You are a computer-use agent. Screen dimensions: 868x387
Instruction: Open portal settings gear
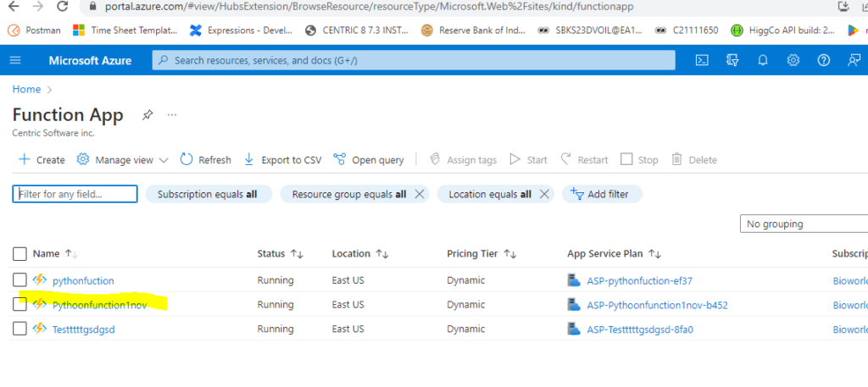(793, 60)
